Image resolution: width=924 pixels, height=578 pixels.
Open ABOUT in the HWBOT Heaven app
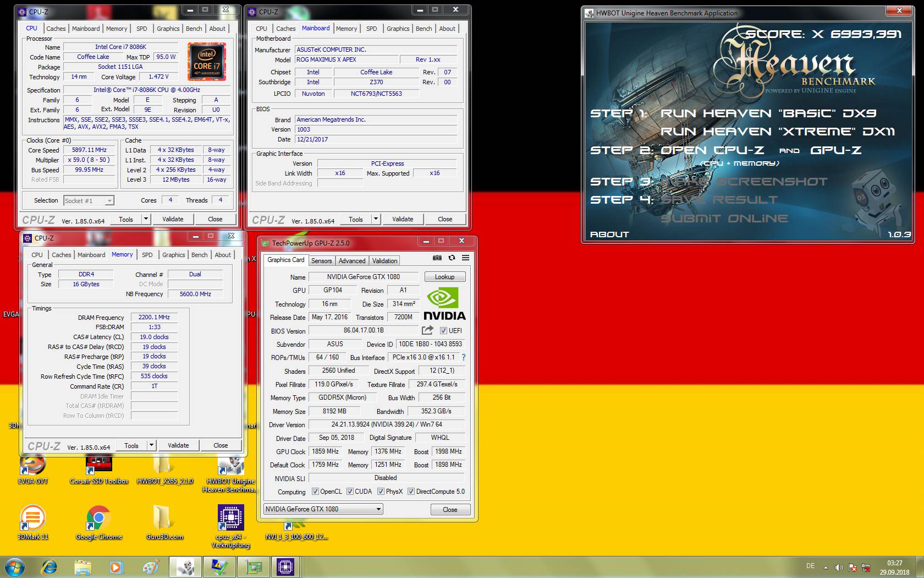pyautogui.click(x=609, y=235)
